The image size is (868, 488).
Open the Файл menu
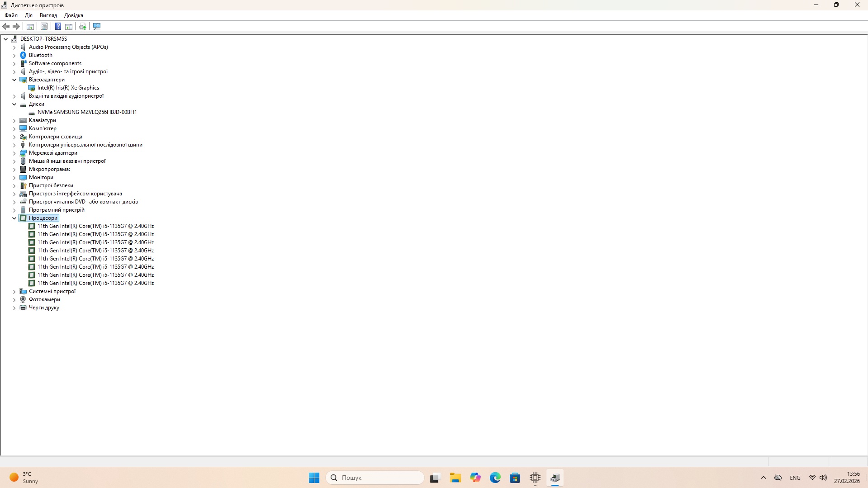[x=11, y=15]
